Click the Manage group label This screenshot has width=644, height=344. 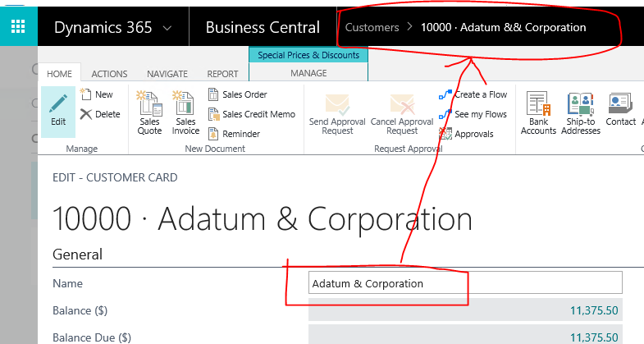(82, 149)
